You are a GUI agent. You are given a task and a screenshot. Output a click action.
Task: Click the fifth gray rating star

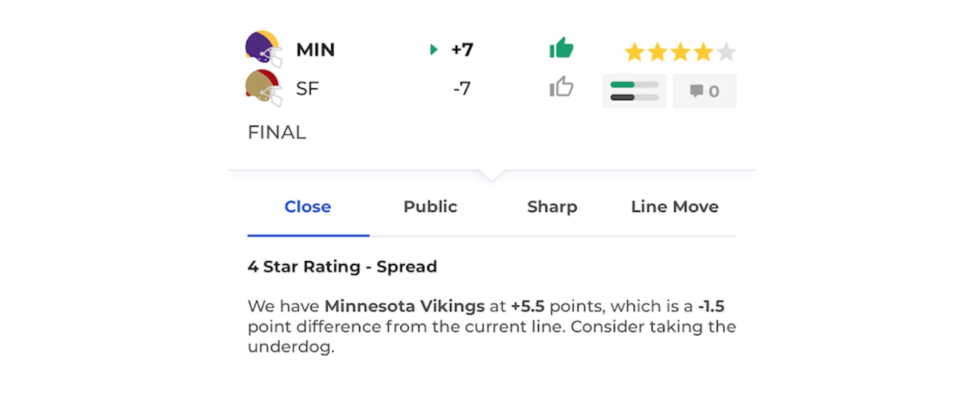726,52
